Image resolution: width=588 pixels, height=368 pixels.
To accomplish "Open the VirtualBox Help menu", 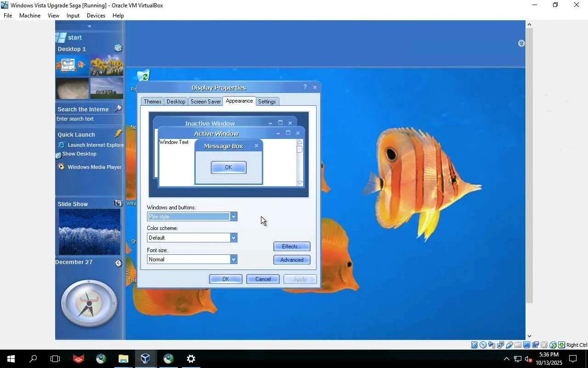I will [118, 16].
